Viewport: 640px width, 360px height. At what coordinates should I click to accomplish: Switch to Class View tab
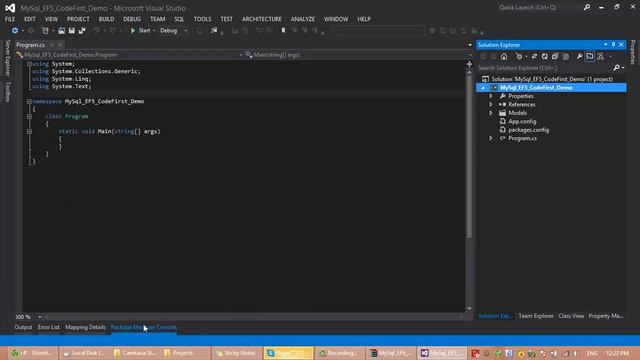tap(571, 316)
